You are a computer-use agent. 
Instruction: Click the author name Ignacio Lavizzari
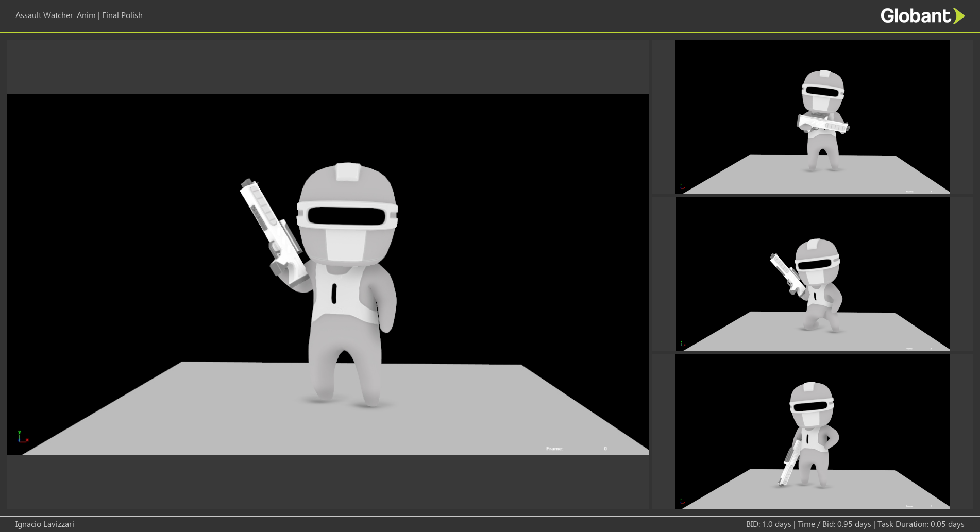tap(44, 524)
